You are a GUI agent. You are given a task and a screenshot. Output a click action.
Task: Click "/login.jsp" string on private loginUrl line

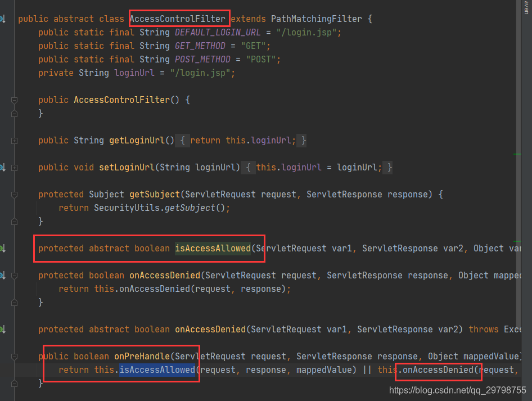click(x=200, y=73)
